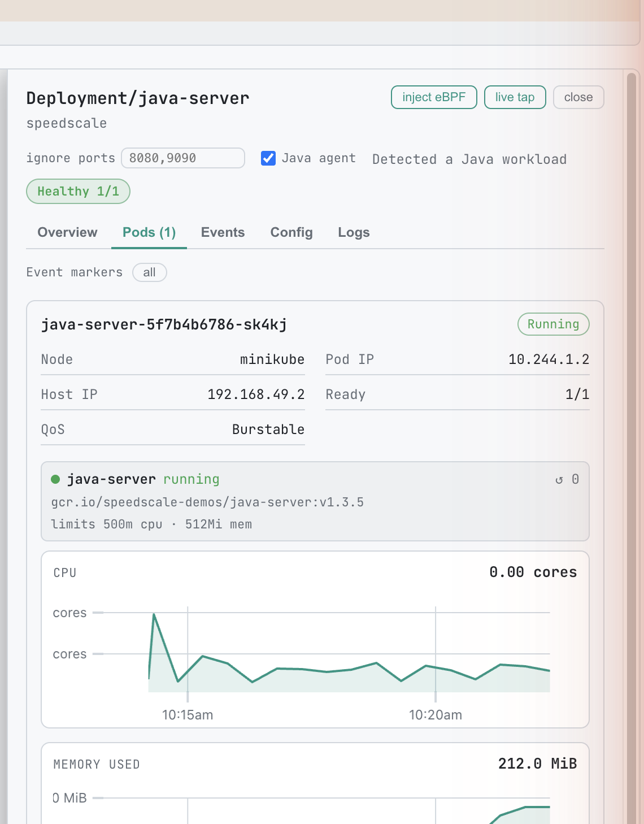
Task: Focus the ignore ports input field
Action: click(x=183, y=158)
